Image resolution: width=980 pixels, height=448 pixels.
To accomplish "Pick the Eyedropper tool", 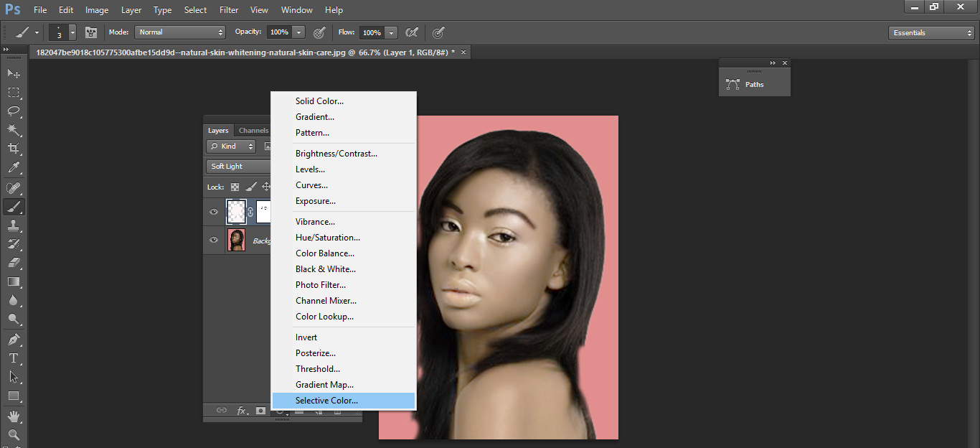I will pos(13,169).
